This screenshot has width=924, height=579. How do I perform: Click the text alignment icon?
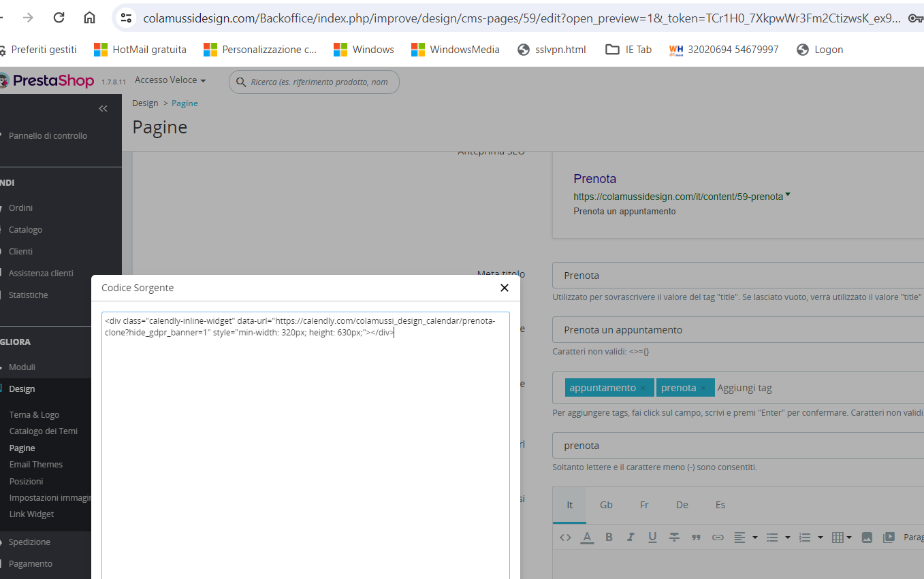tap(739, 537)
